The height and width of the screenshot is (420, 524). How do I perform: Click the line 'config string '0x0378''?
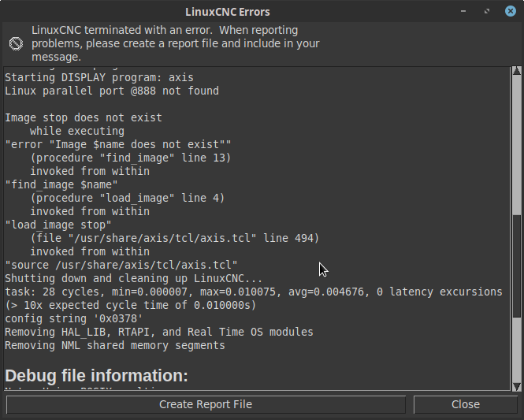tap(73, 318)
